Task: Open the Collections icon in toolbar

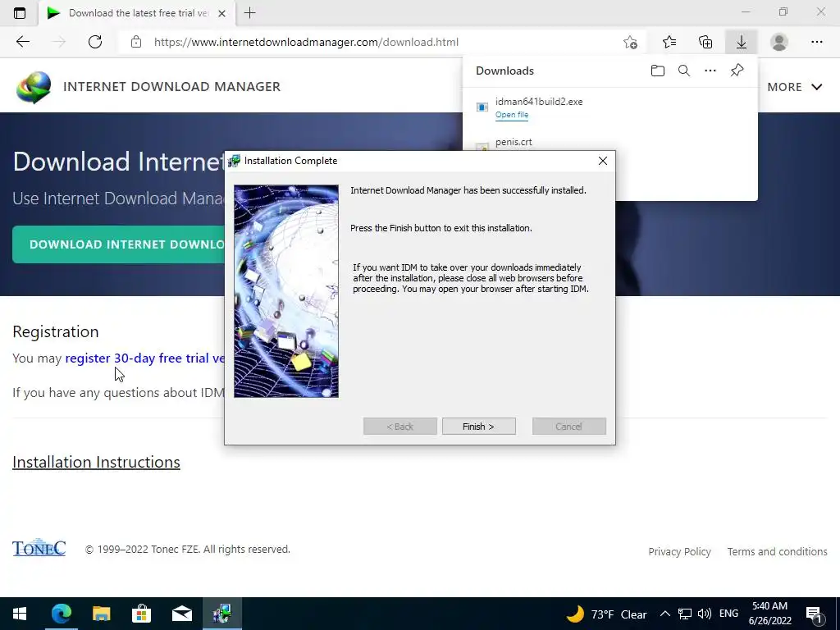Action: coord(705,43)
